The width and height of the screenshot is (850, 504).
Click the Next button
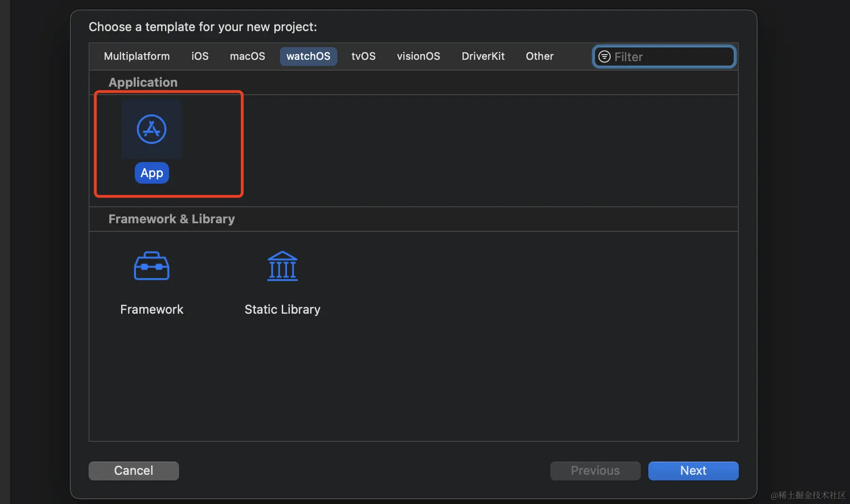(694, 471)
